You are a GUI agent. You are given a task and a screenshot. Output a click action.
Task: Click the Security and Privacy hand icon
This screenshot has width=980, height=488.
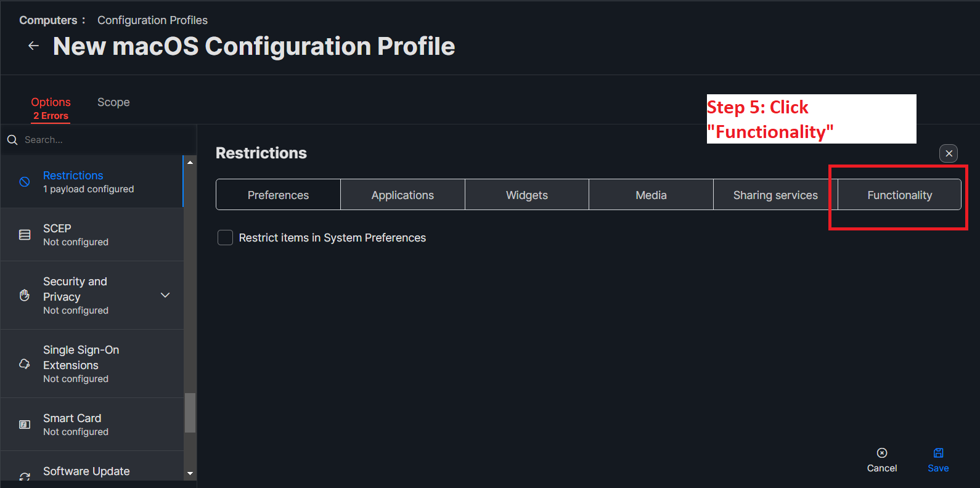25,295
